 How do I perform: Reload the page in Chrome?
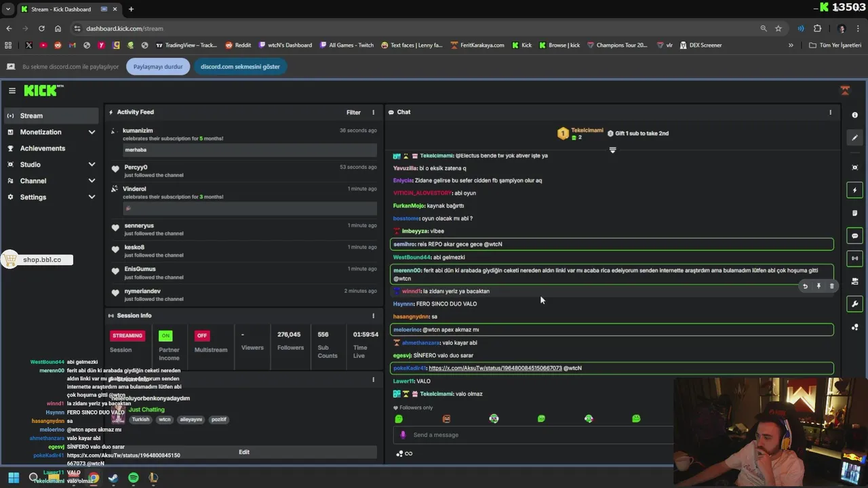pos(41,28)
